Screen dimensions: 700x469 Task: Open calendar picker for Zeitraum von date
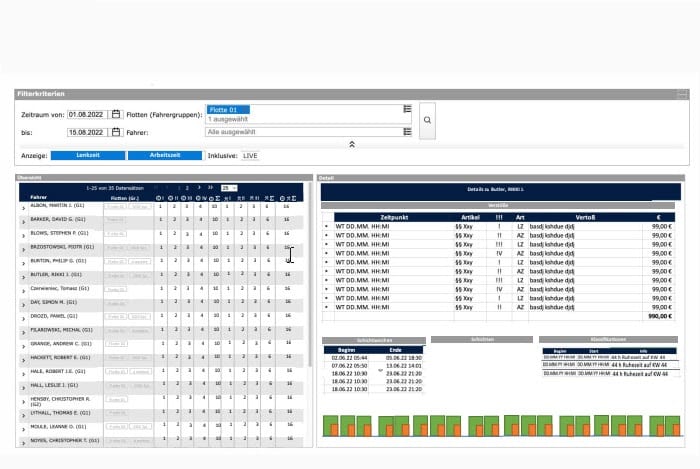click(x=116, y=114)
